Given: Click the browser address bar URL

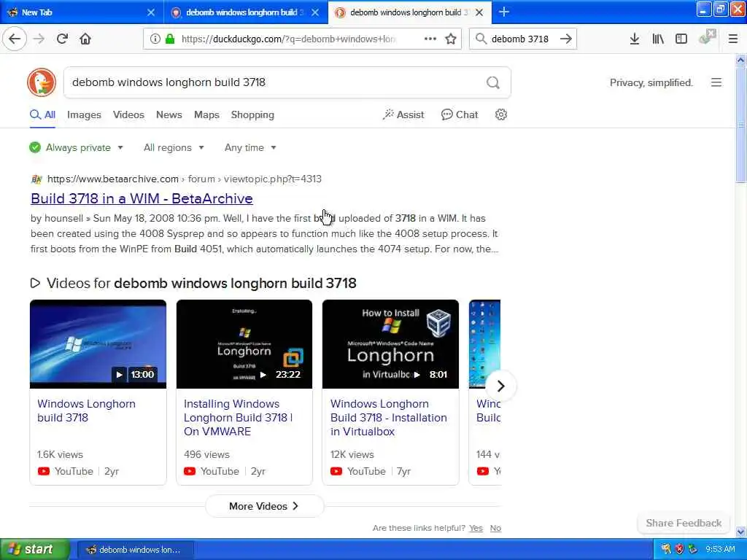Looking at the screenshot, I should click(x=289, y=39).
